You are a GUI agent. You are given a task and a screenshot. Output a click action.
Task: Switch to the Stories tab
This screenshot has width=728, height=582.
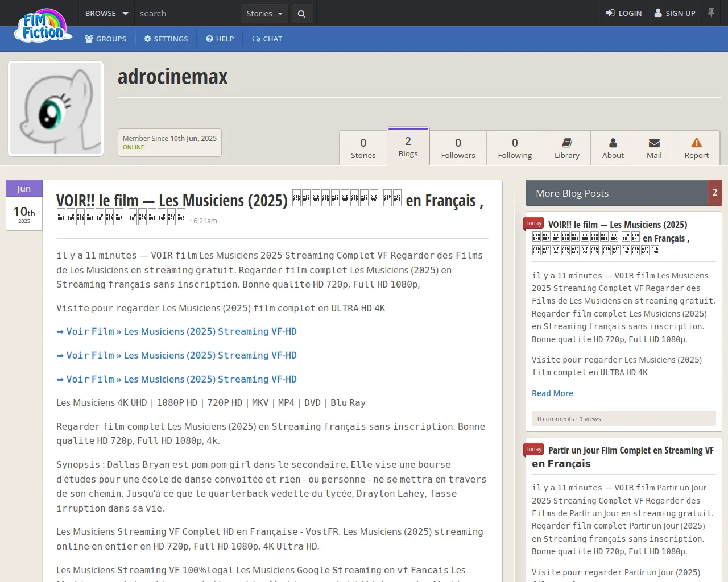pyautogui.click(x=363, y=148)
